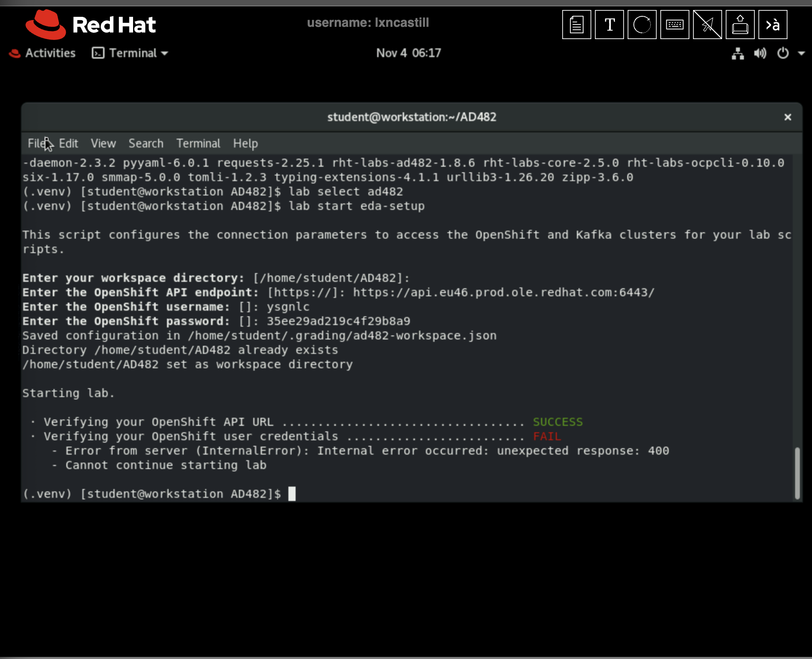This screenshot has width=812, height=659.
Task: Click the 'Cannot continue starting lab' line
Action: pyautogui.click(x=159, y=465)
